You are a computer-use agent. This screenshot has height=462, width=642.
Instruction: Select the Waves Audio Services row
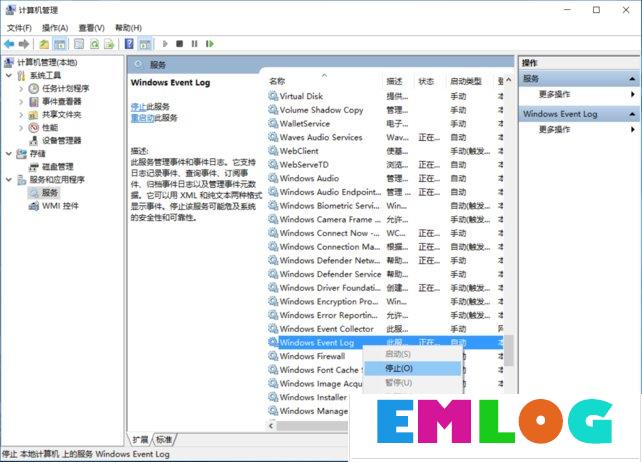386,137
